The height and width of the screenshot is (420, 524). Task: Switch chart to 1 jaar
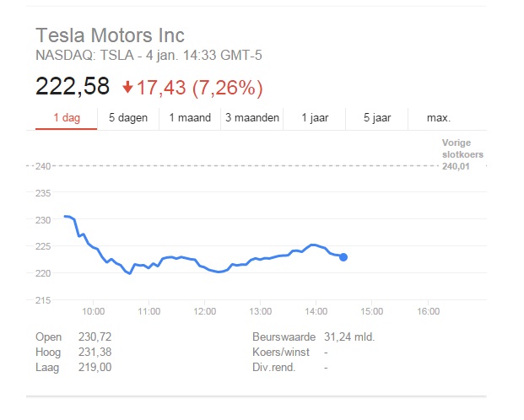[316, 118]
